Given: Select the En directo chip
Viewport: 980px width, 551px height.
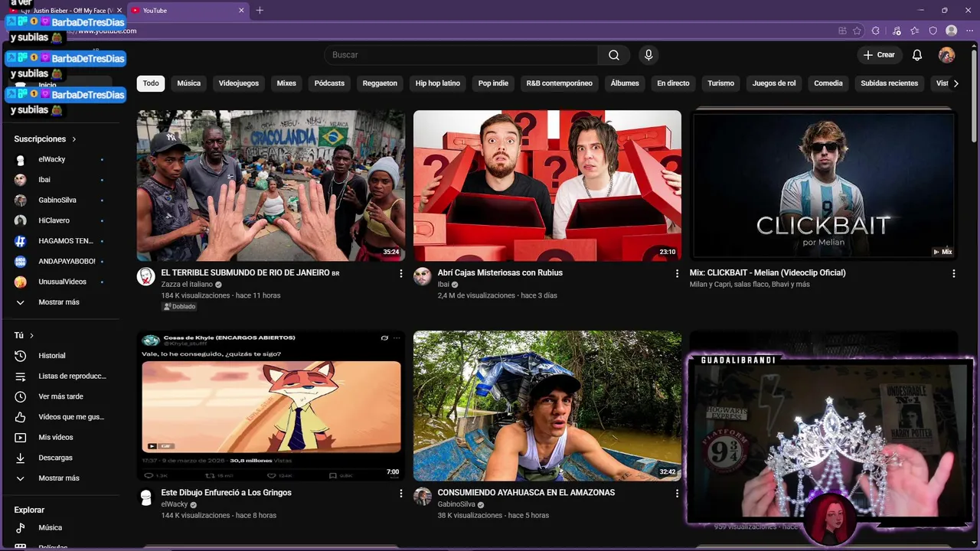Looking at the screenshot, I should coord(673,83).
